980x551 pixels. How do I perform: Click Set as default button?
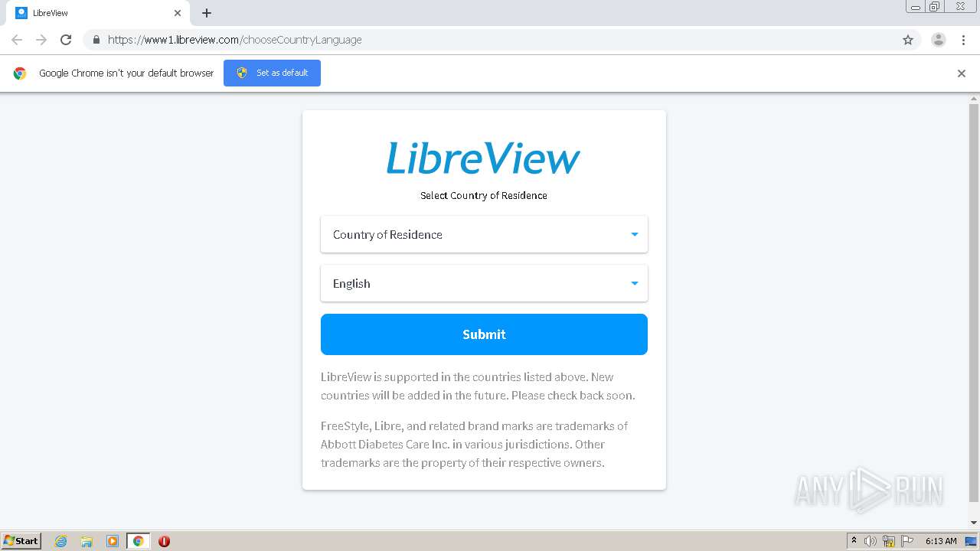[272, 73]
